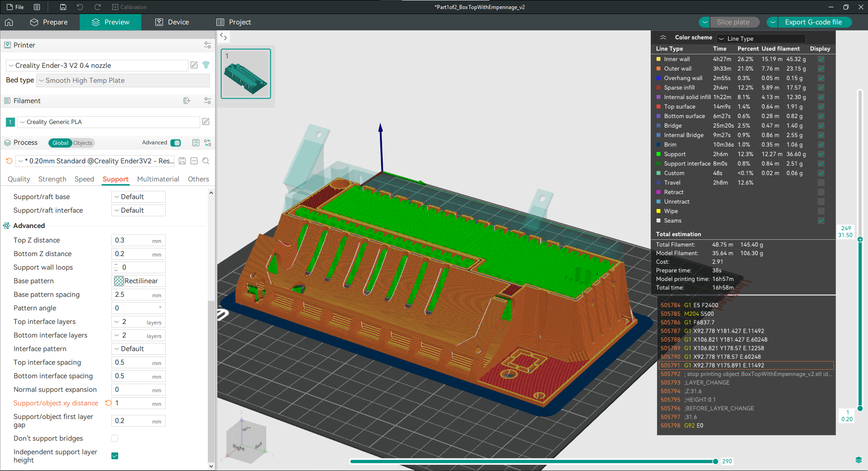The image size is (868, 471).
Task: Click the Export G-code file button
Action: [813, 22]
